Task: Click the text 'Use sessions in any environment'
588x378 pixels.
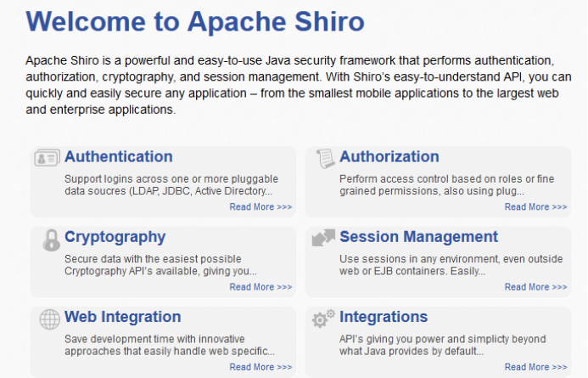Action: click(419, 259)
